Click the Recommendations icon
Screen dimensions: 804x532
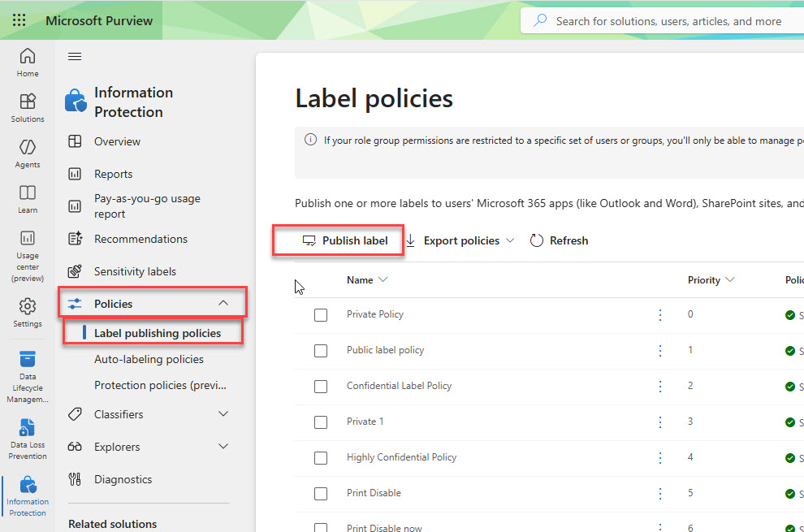(75, 239)
